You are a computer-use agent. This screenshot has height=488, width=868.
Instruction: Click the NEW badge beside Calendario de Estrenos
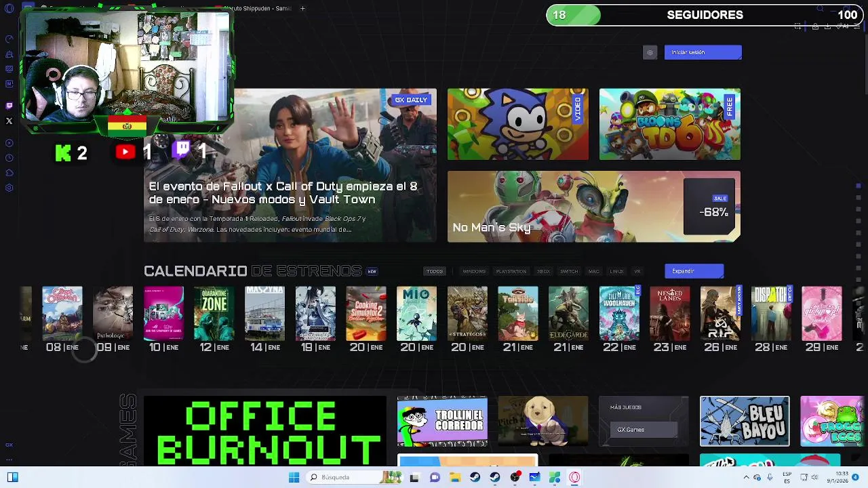pos(372,271)
